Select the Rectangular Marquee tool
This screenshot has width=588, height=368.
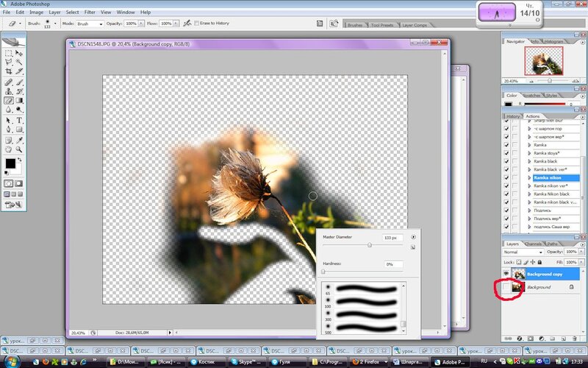coord(9,53)
